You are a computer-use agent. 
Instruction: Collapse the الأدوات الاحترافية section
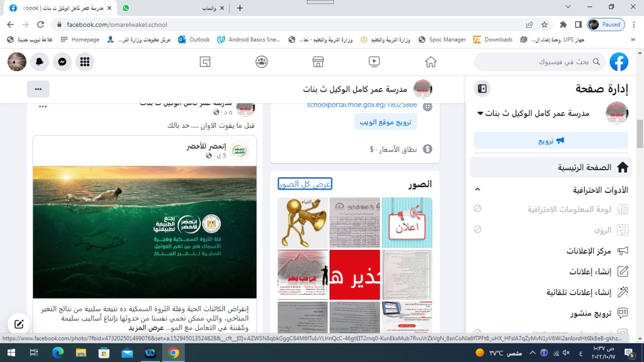(478, 189)
